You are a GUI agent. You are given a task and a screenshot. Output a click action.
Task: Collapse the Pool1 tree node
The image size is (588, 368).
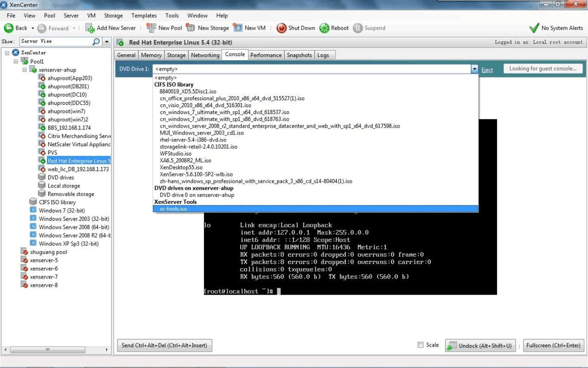pos(16,61)
